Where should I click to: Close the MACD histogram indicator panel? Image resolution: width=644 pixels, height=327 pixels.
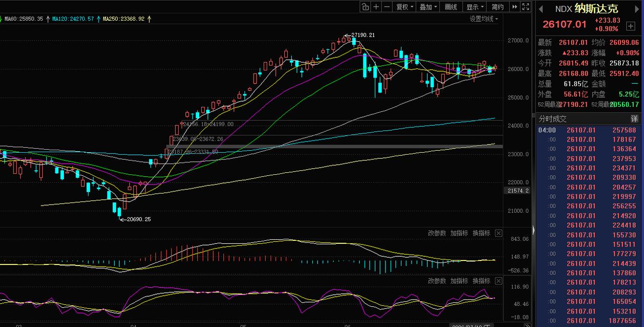499,233
